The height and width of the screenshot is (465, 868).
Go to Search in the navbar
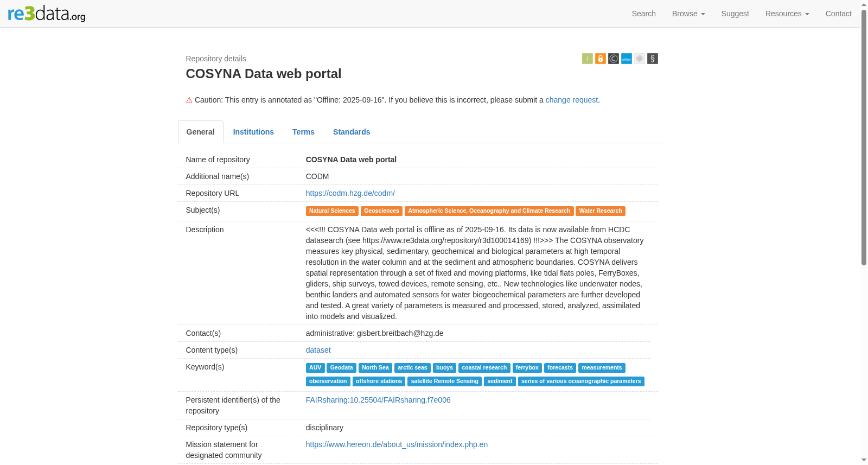(x=643, y=14)
